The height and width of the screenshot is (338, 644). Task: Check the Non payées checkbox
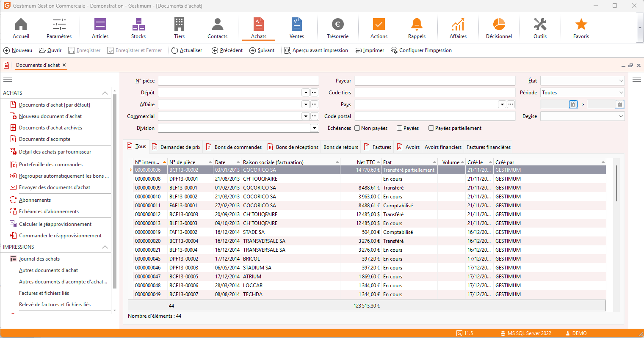357,128
